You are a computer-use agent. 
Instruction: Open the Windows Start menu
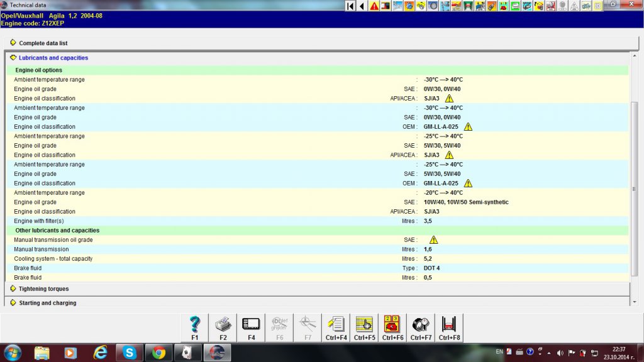tap(13, 353)
